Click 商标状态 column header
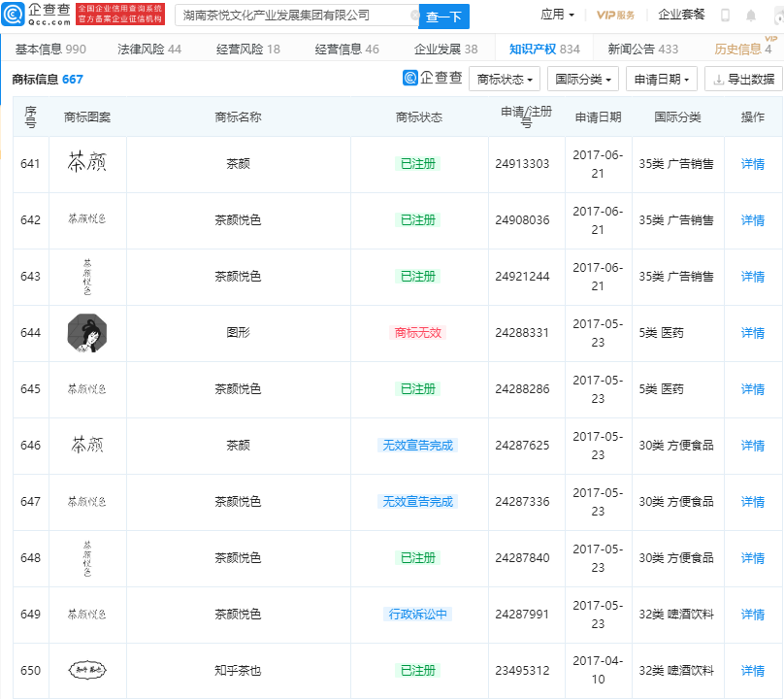Screen dimensions: 784x699 tap(419, 117)
